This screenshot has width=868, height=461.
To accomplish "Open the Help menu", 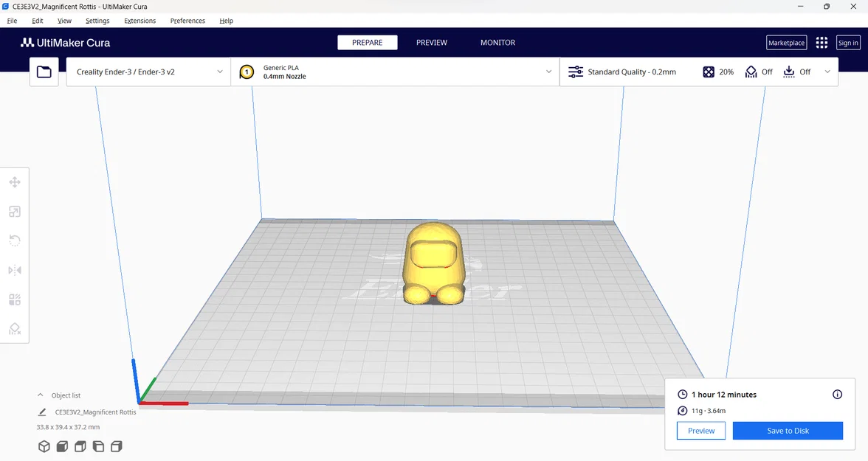I will click(227, 21).
